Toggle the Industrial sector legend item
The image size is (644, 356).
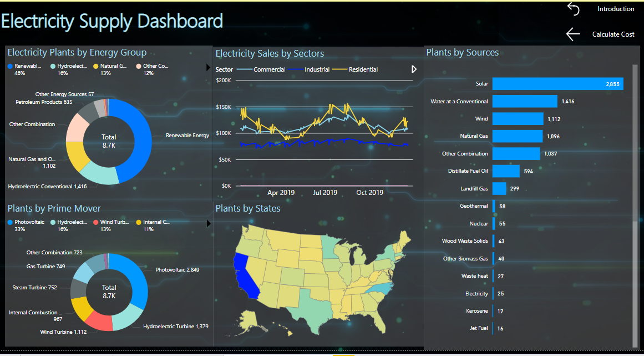(x=309, y=69)
